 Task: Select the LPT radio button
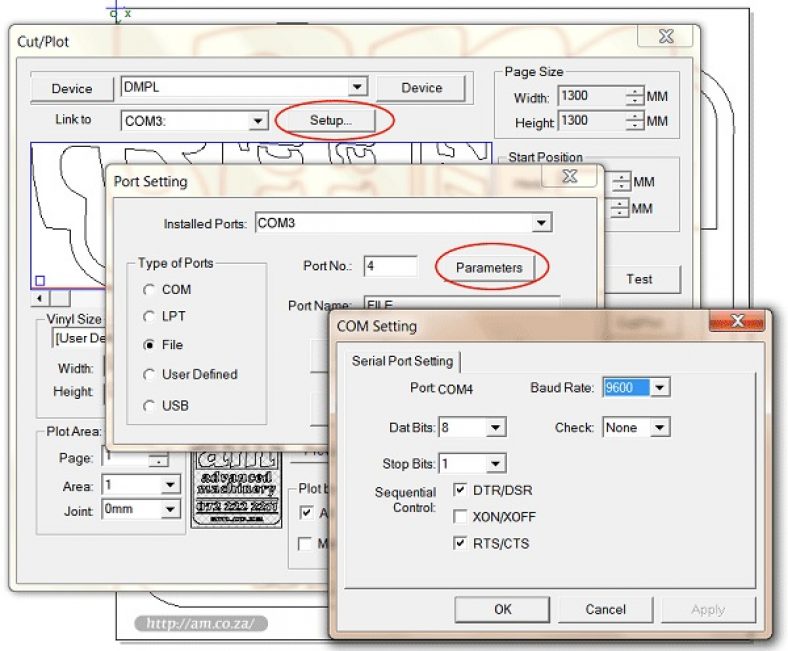[149, 317]
